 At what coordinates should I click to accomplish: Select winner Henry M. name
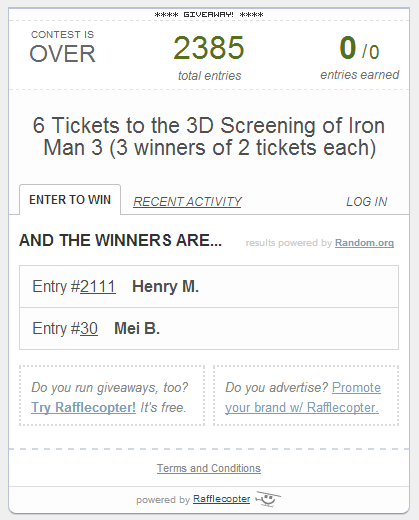(x=165, y=287)
